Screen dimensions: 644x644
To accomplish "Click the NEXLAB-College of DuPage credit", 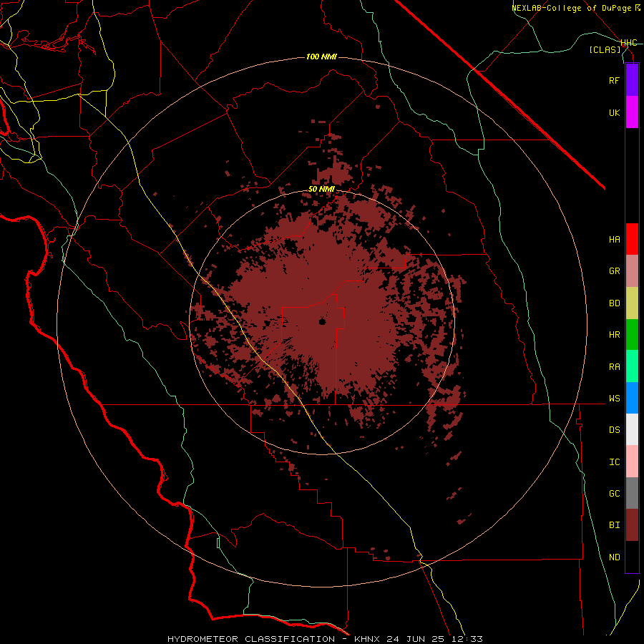I will click(x=571, y=8).
